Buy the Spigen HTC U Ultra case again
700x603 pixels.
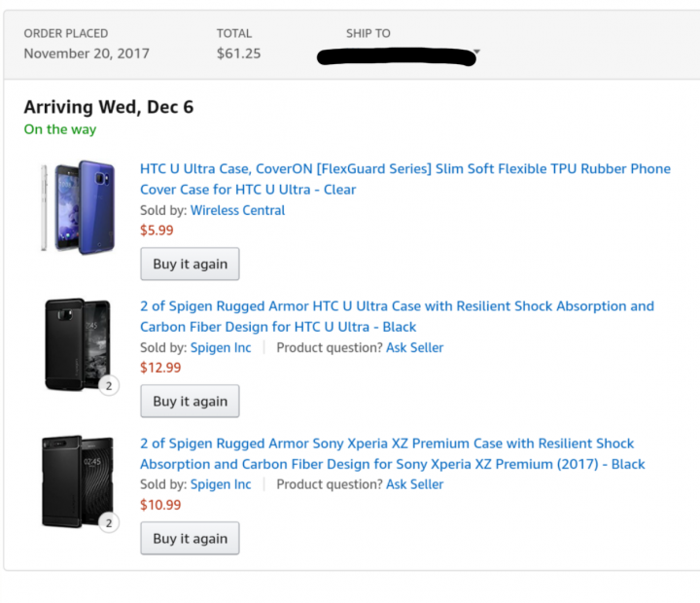(190, 401)
